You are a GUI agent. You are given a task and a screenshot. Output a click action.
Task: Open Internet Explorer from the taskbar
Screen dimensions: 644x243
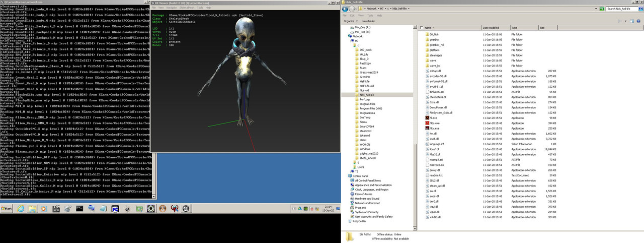pyautogui.click(x=20, y=208)
